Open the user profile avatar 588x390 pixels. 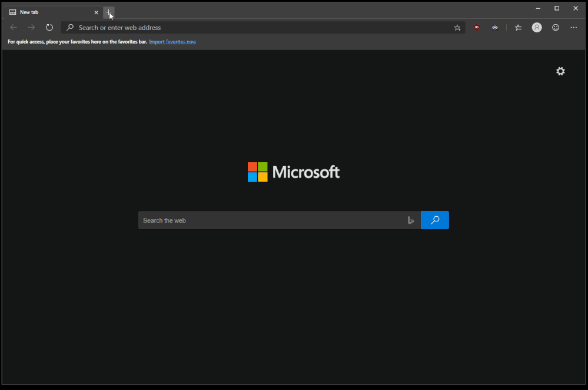pos(537,28)
